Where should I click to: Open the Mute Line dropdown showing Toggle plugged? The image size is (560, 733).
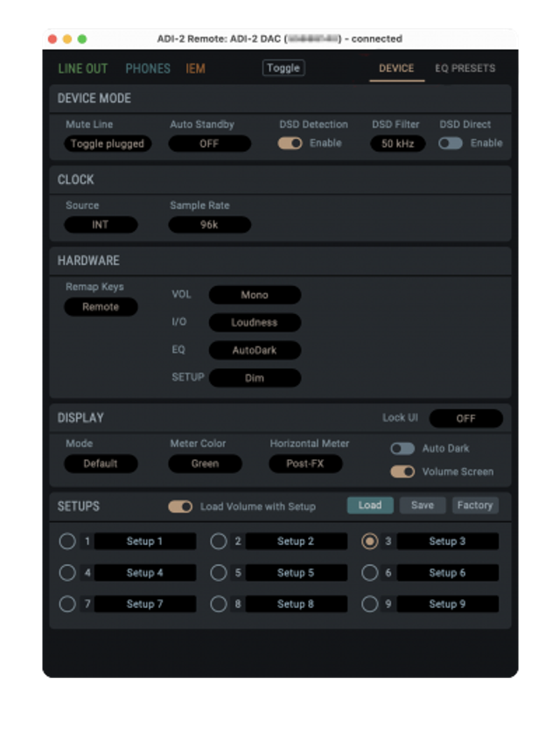[108, 143]
